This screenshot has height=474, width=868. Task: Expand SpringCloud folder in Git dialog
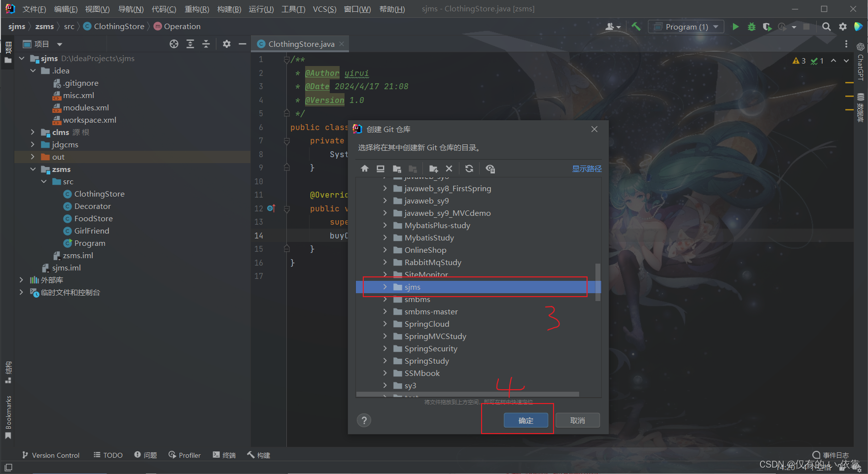click(385, 324)
